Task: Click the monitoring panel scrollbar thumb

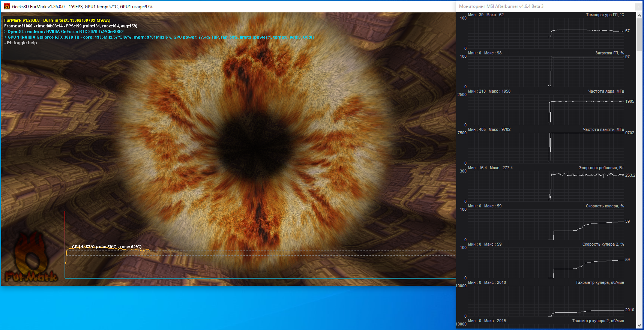Action: click(x=639, y=34)
